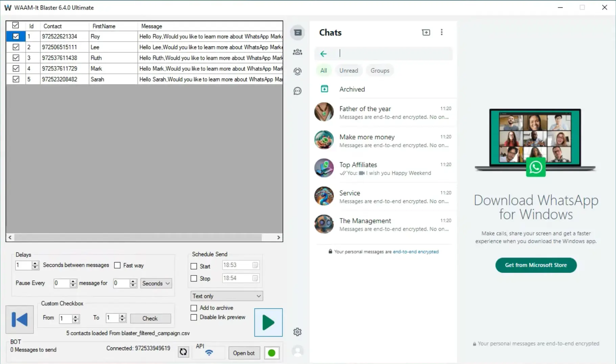Select the active Chats icon
The height and width of the screenshot is (364, 616).
298,32
